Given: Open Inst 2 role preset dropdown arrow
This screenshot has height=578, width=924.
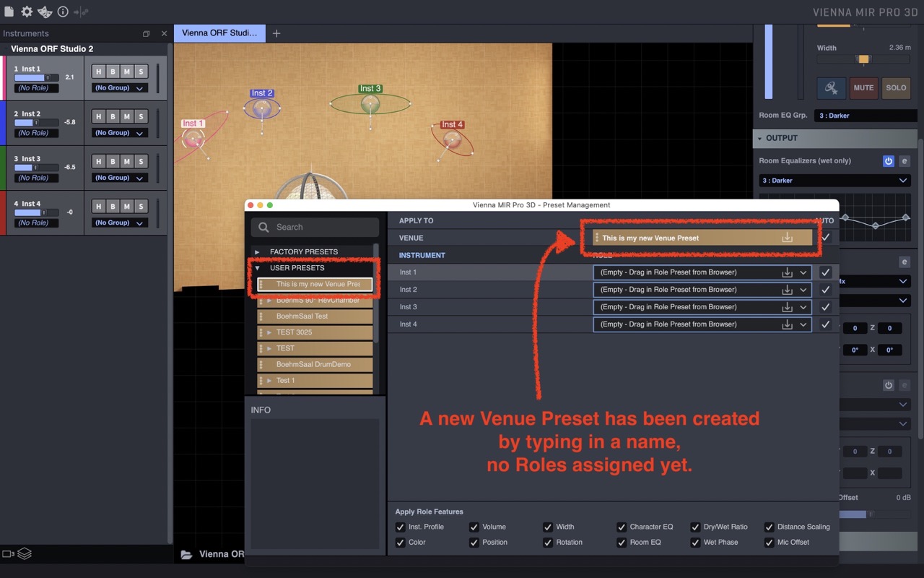Looking at the screenshot, I should 803,290.
